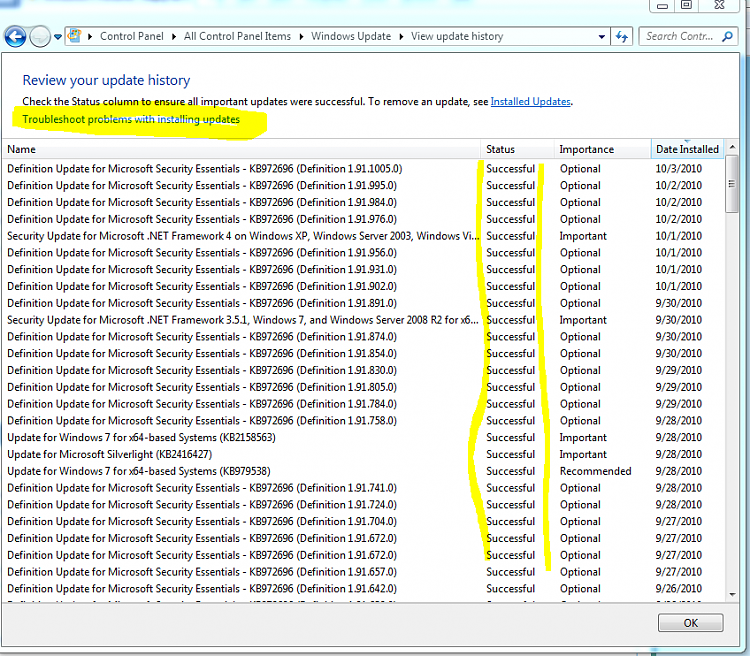Sort by the Importance column header
750x656 pixels.
coord(602,149)
